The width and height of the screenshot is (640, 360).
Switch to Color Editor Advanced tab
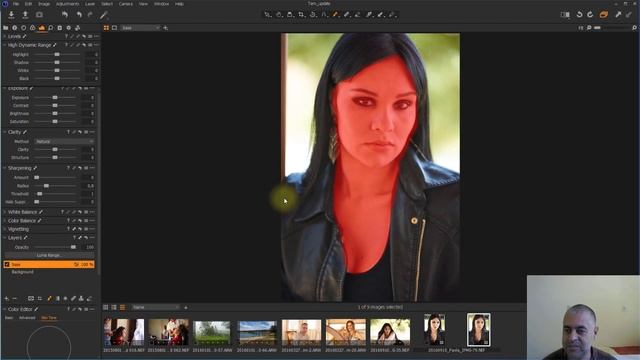[x=27, y=318]
